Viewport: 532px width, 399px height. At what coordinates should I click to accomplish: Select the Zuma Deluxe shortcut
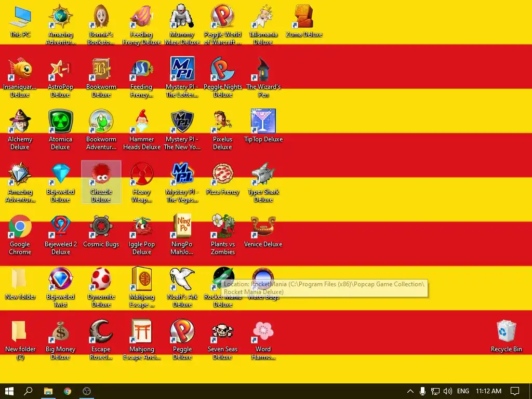click(303, 21)
